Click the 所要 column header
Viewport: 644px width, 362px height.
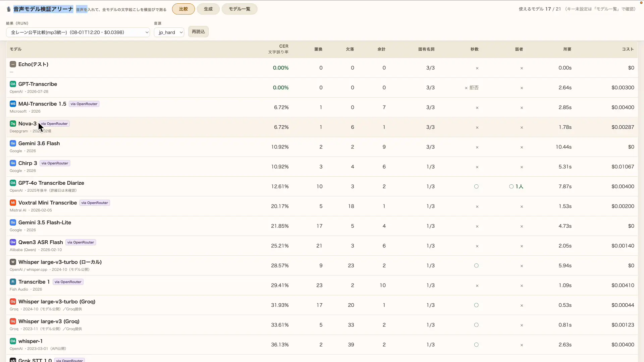[567, 49]
